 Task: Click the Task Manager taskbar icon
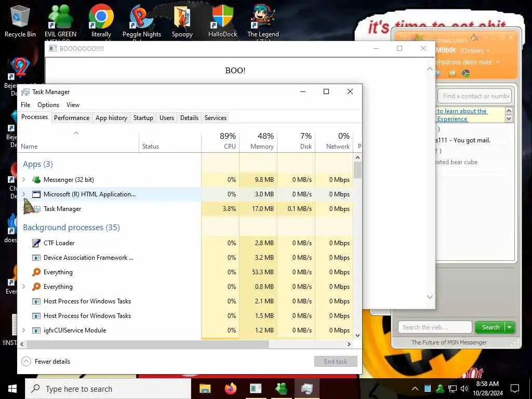pyautogui.click(x=307, y=389)
